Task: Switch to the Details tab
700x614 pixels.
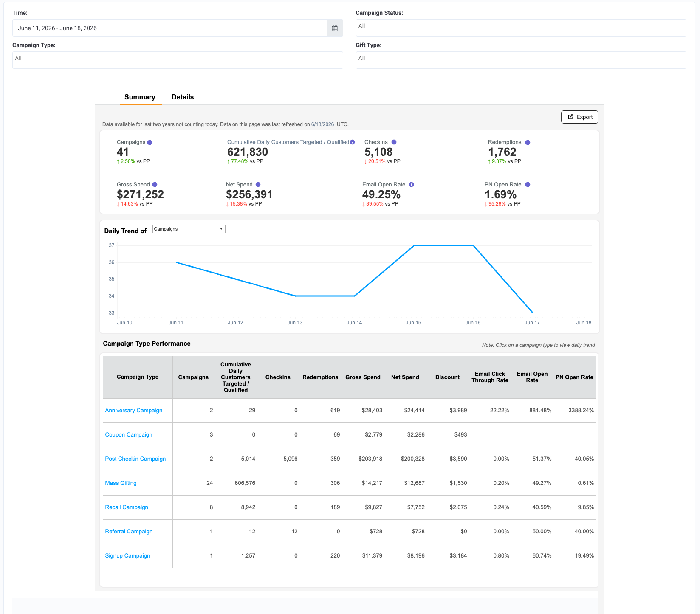Action: point(183,97)
